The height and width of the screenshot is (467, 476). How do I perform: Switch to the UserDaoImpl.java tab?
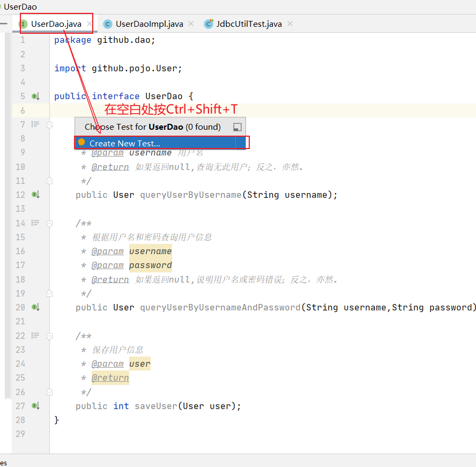(x=150, y=24)
